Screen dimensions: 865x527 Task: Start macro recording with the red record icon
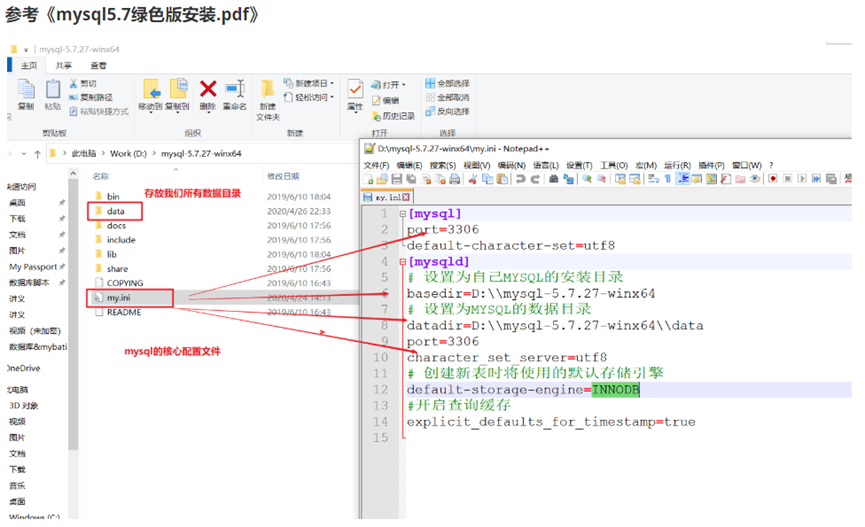click(773, 179)
